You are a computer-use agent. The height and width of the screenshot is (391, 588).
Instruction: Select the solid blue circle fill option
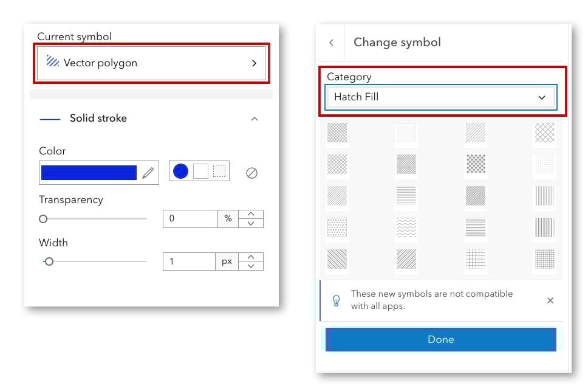(180, 171)
